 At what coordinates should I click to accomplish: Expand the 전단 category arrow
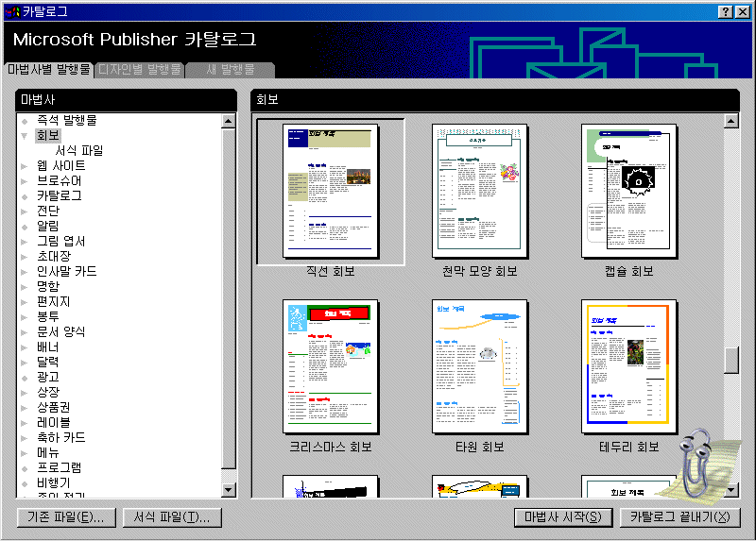tap(25, 211)
